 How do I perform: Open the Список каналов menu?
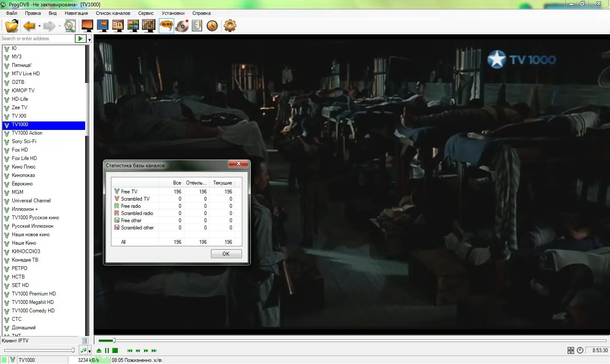113,13
